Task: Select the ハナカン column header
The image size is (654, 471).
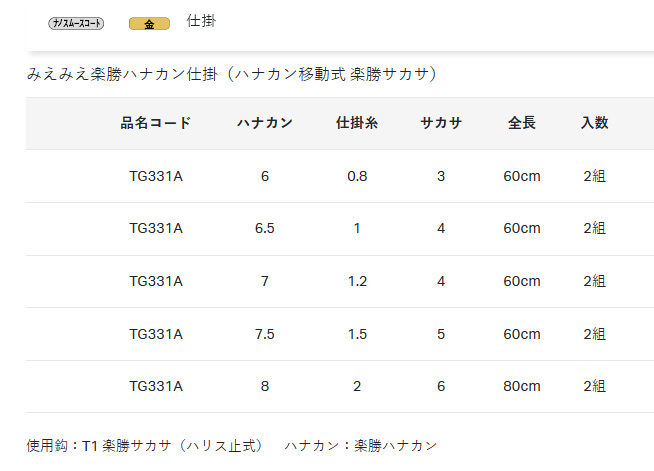Action: [x=264, y=123]
